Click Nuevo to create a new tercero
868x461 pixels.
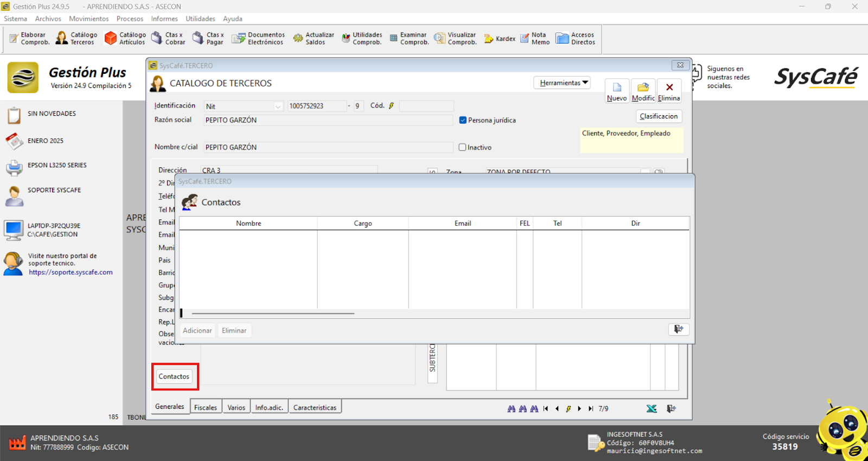pyautogui.click(x=617, y=91)
